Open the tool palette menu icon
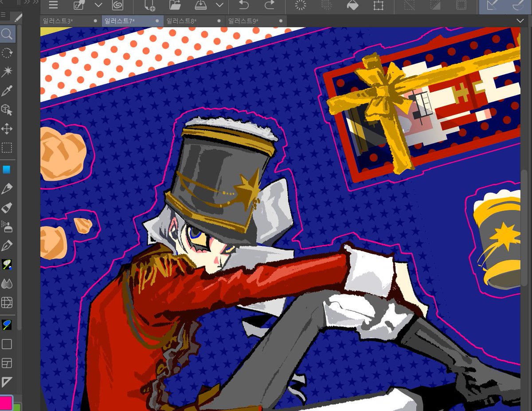The image size is (532, 411). click(x=3, y=15)
